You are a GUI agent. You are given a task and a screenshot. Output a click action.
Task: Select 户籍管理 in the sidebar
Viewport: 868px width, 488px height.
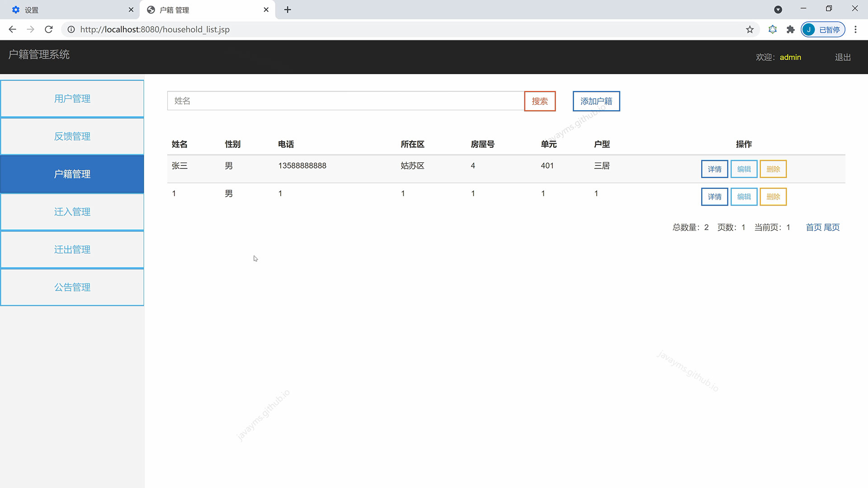[x=72, y=174]
